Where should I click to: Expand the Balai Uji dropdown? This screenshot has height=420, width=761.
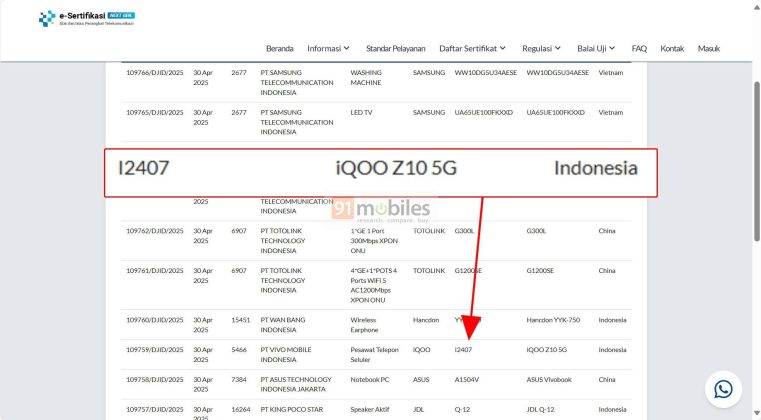(596, 49)
